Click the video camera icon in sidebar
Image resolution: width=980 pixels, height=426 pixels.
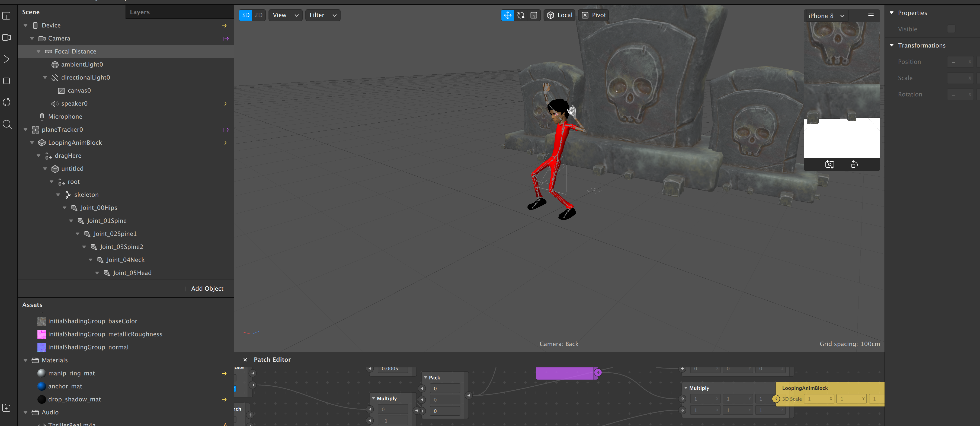click(7, 38)
